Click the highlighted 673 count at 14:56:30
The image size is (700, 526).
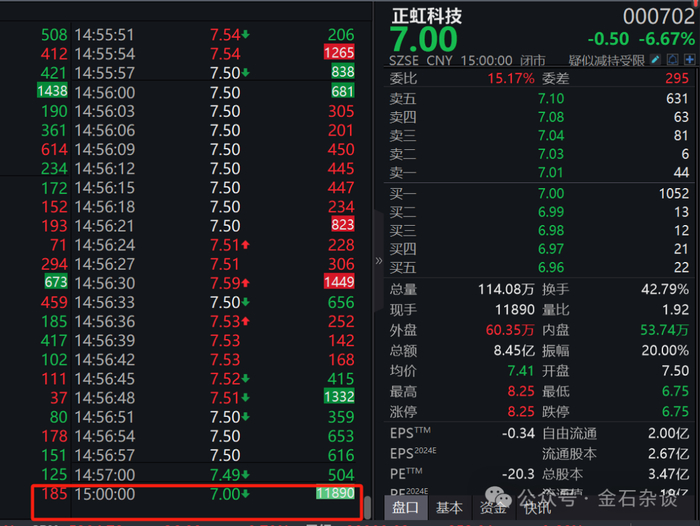(55, 282)
